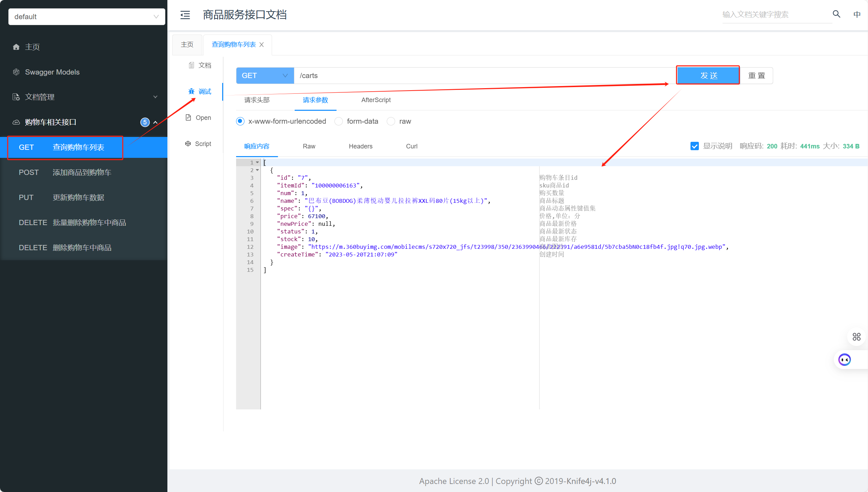Close the 查询购物车列表 tab

click(x=262, y=45)
